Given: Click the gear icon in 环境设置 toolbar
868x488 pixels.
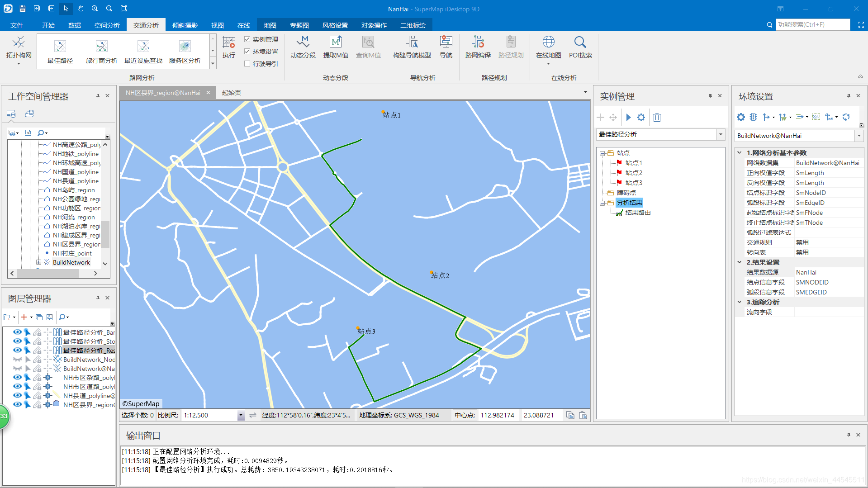Looking at the screenshot, I should tap(740, 117).
